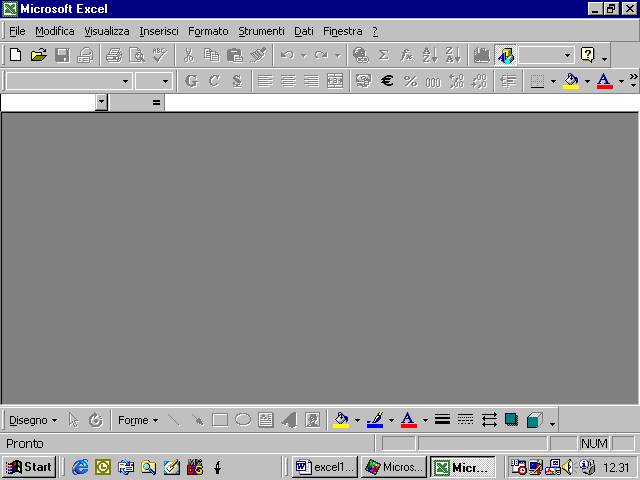Open the Forme shapes dropdown
The image size is (640, 480).
coord(138,420)
